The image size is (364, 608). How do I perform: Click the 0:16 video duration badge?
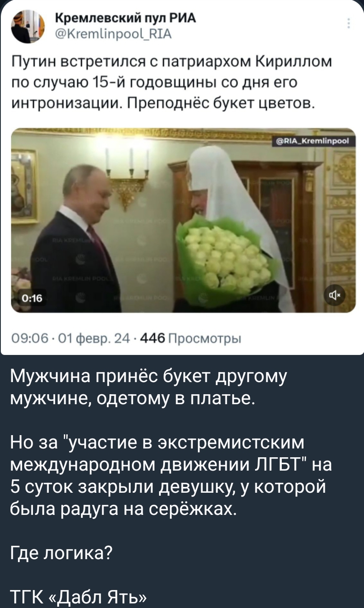coord(28,296)
